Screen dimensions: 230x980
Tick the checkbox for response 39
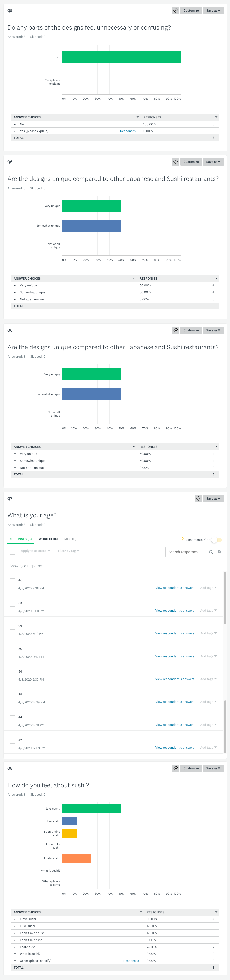(x=12, y=695)
